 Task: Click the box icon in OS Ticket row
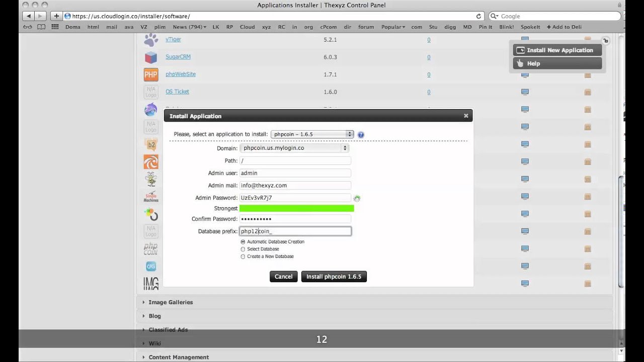587,93
